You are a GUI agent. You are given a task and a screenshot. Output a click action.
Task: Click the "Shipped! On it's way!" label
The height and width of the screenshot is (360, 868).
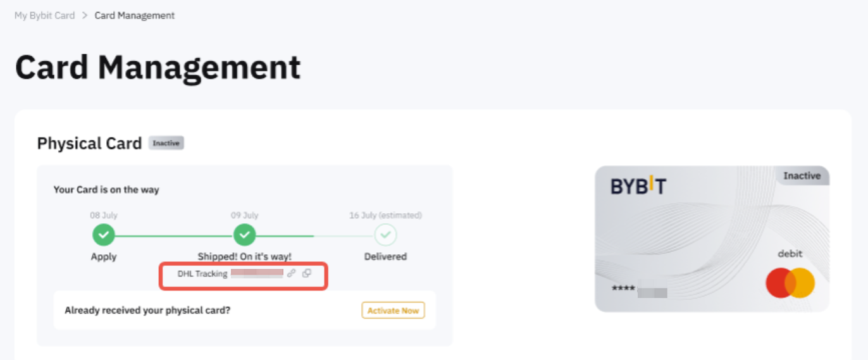(x=244, y=256)
